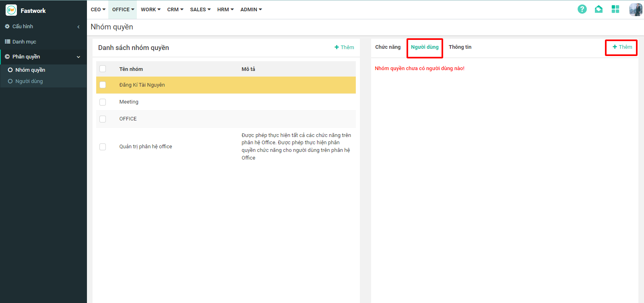Select Người dùng in sidebar
Viewport: 644px width, 303px height.
pos(29,81)
